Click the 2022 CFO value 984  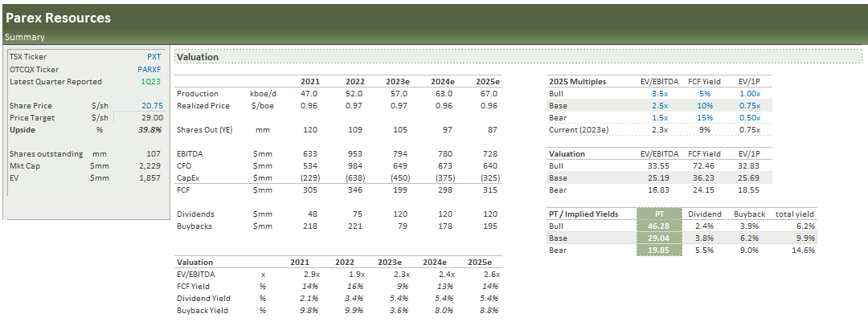coord(355,166)
